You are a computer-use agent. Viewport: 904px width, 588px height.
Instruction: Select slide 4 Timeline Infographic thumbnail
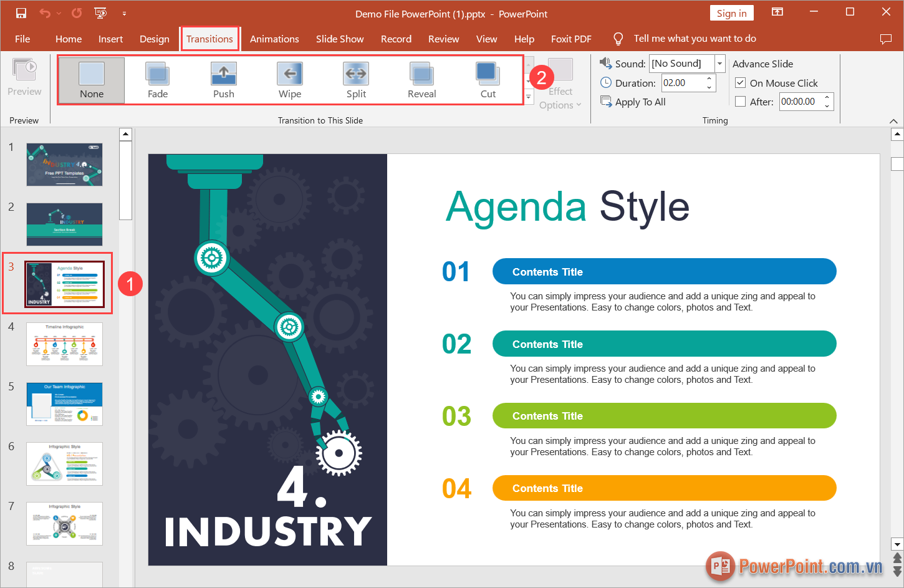click(x=64, y=344)
